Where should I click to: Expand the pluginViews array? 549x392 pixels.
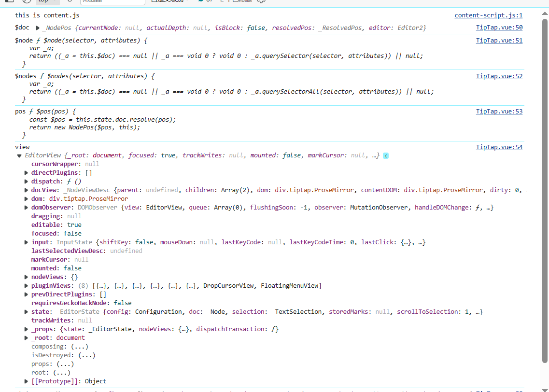coord(27,286)
